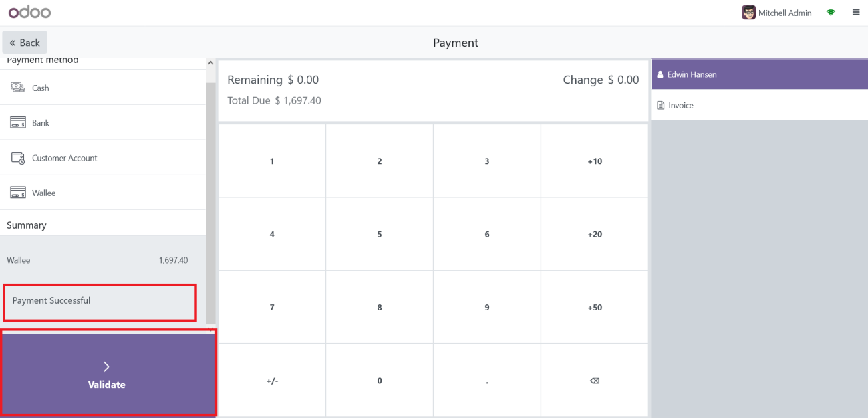
Task: Open the hamburger menu icon
Action: [856, 12]
